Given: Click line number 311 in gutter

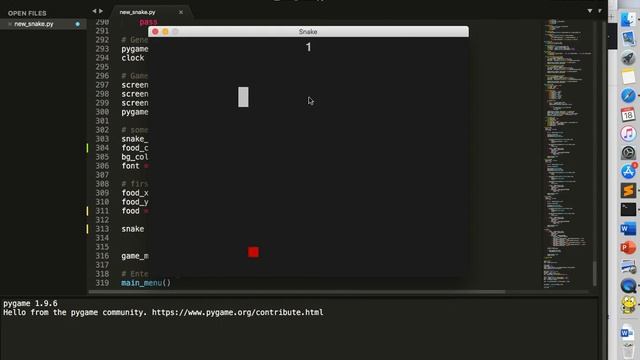Looking at the screenshot, I should (x=102, y=211).
